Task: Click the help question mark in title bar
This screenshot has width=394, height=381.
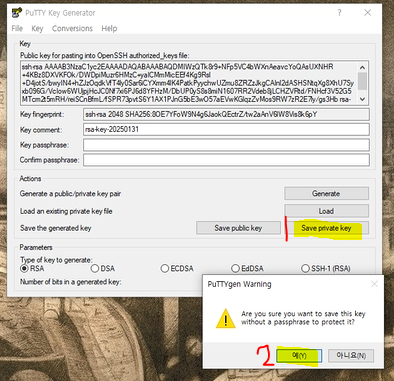Action: point(339,13)
